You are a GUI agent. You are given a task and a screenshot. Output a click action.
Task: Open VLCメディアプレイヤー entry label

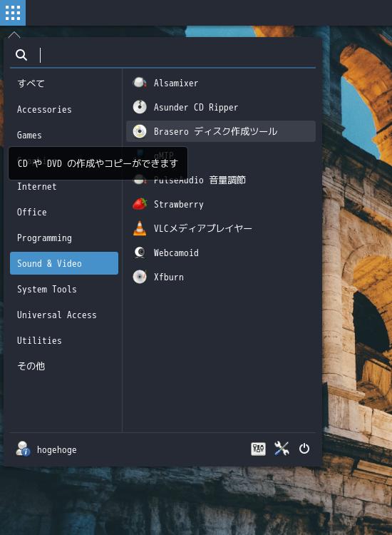point(203,228)
